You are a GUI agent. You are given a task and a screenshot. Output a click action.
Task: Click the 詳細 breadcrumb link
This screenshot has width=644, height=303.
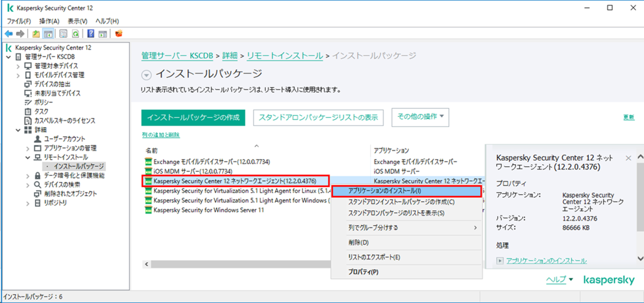pos(230,56)
